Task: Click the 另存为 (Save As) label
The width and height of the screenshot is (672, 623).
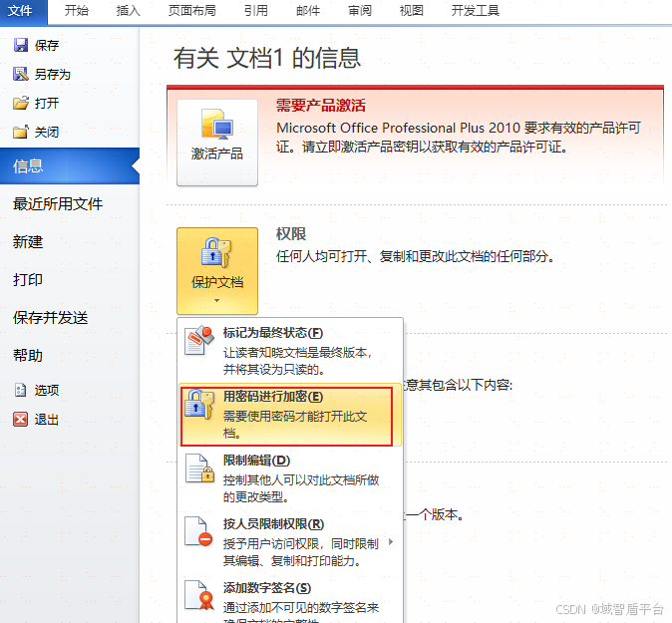Action: click(53, 75)
